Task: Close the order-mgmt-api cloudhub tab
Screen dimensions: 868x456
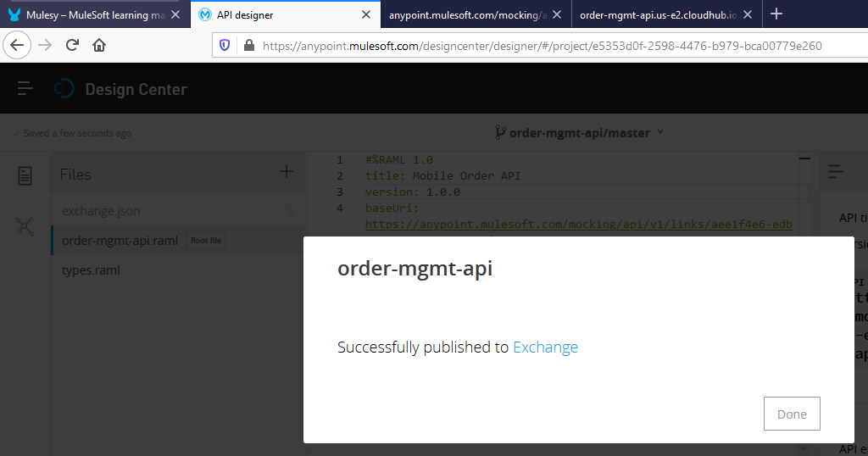Action: point(748,15)
